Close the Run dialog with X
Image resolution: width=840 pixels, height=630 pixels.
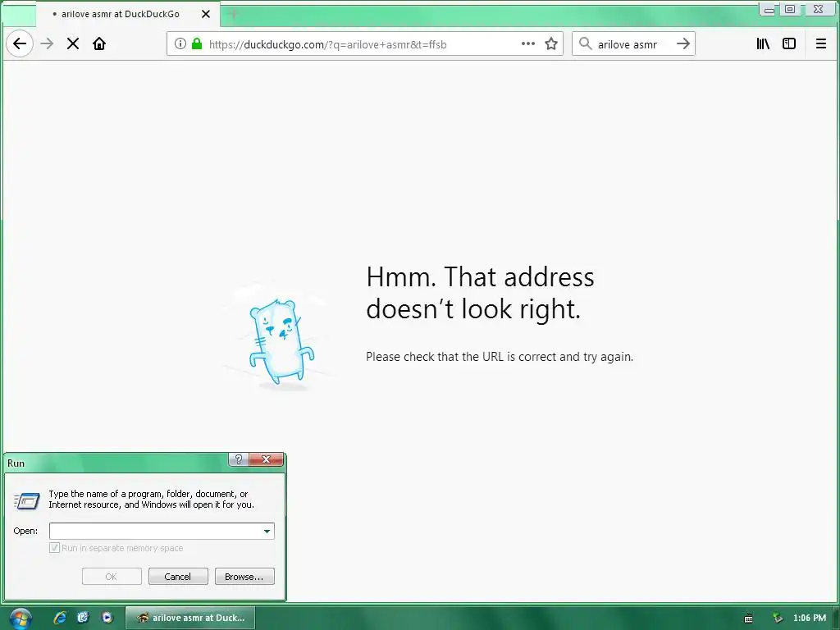266,459
